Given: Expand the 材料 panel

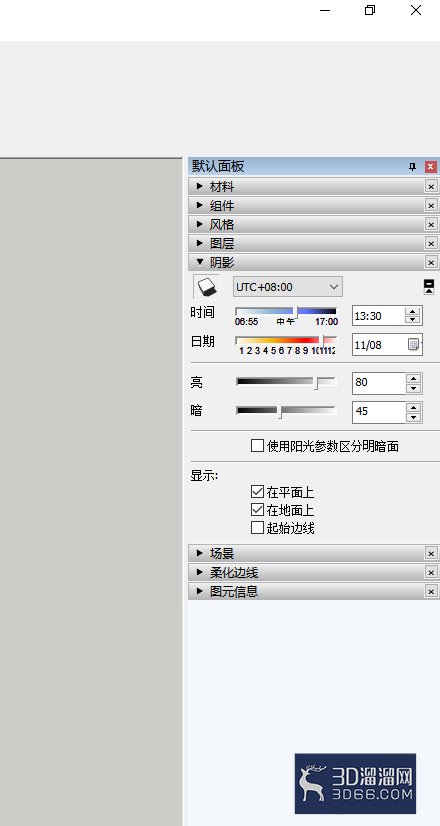Looking at the screenshot, I should click(200, 186).
